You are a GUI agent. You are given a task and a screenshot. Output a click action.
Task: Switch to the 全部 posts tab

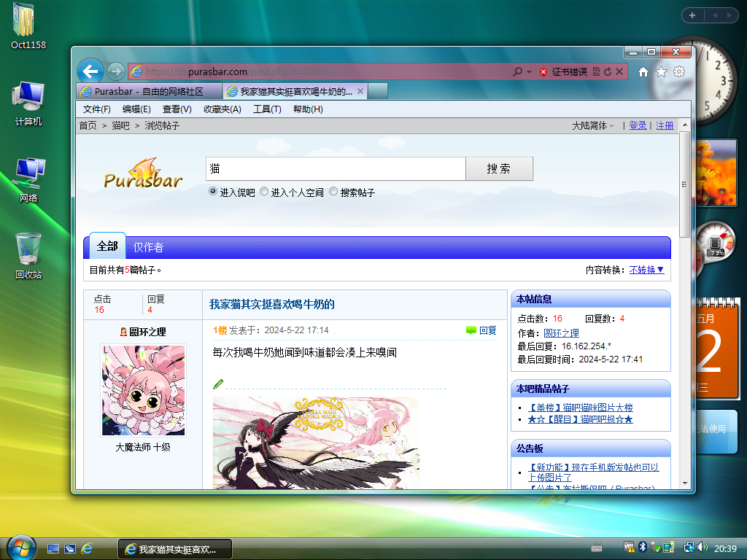coord(107,246)
